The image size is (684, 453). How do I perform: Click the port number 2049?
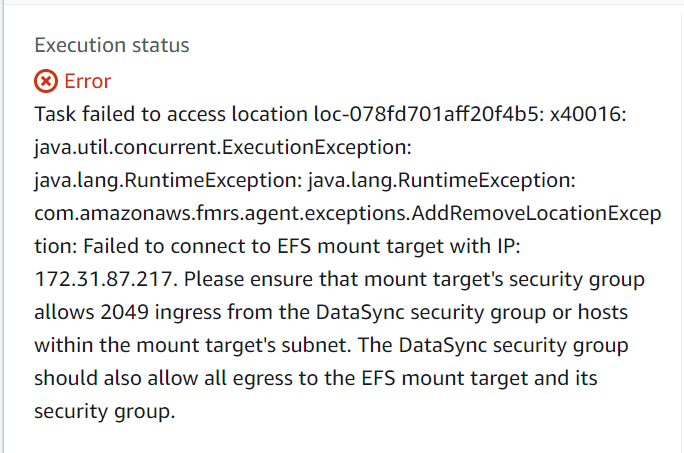pyautogui.click(x=124, y=312)
